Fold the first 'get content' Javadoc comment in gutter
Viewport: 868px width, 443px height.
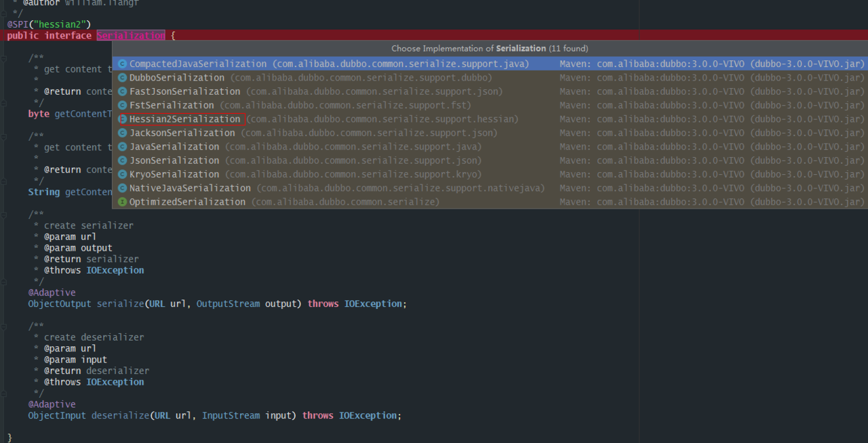coord(4,58)
